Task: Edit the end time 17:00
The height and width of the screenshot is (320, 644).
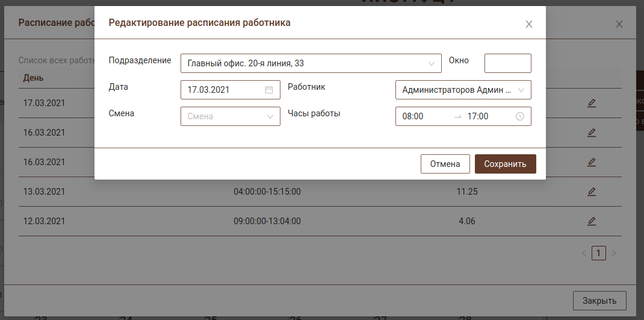Action: click(485, 116)
